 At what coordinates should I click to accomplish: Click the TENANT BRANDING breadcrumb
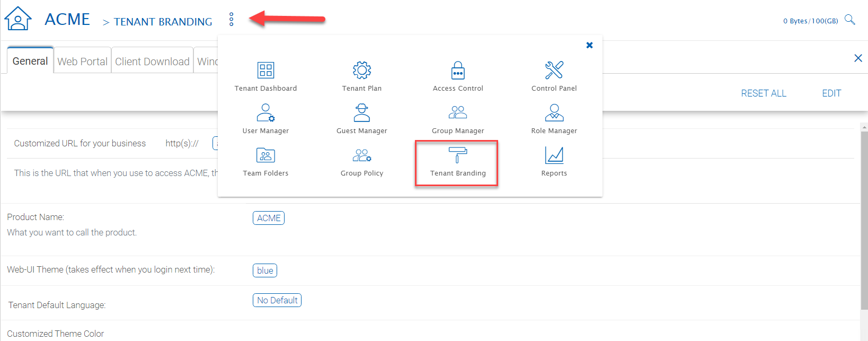tap(163, 22)
